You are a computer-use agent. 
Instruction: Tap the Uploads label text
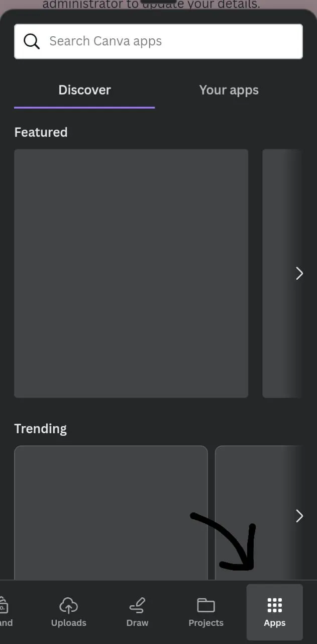point(69,623)
